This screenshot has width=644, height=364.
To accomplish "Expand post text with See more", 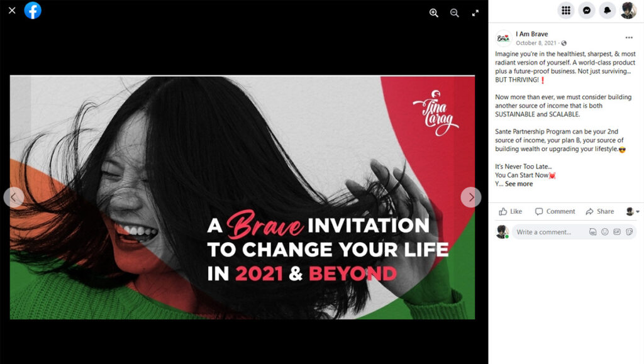I will point(519,184).
